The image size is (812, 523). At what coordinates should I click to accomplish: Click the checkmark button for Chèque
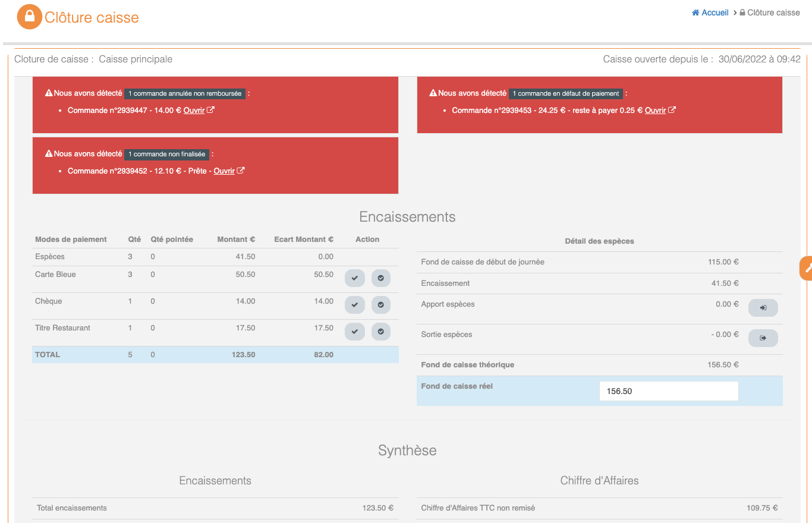click(354, 305)
